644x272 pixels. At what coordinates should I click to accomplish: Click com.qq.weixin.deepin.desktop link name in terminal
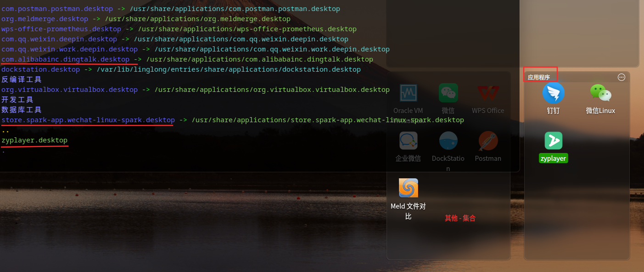59,39
